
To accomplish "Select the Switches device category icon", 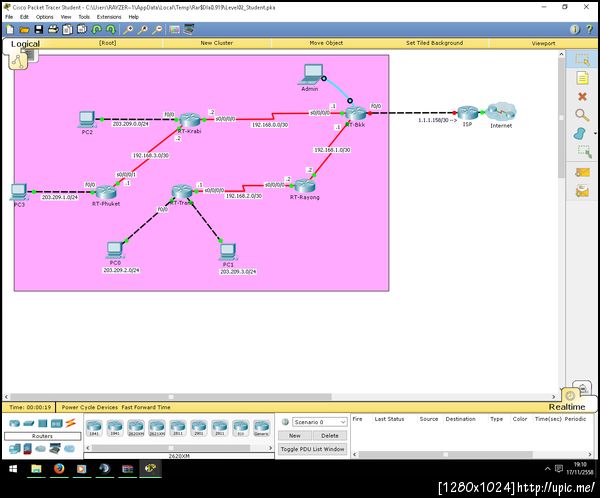I will pyautogui.click(x=29, y=423).
